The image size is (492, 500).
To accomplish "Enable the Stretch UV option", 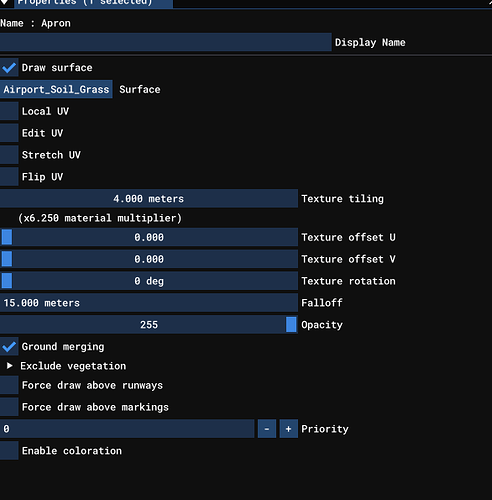I will click(9, 155).
